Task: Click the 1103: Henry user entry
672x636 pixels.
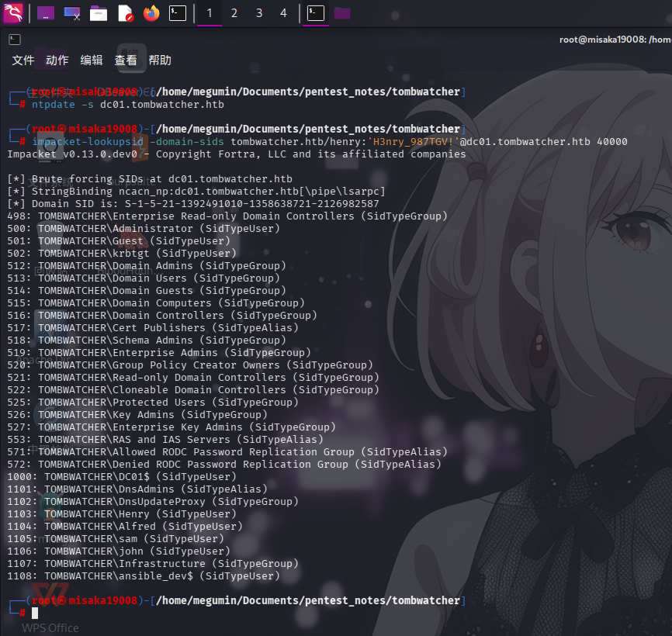Action: (x=122, y=514)
